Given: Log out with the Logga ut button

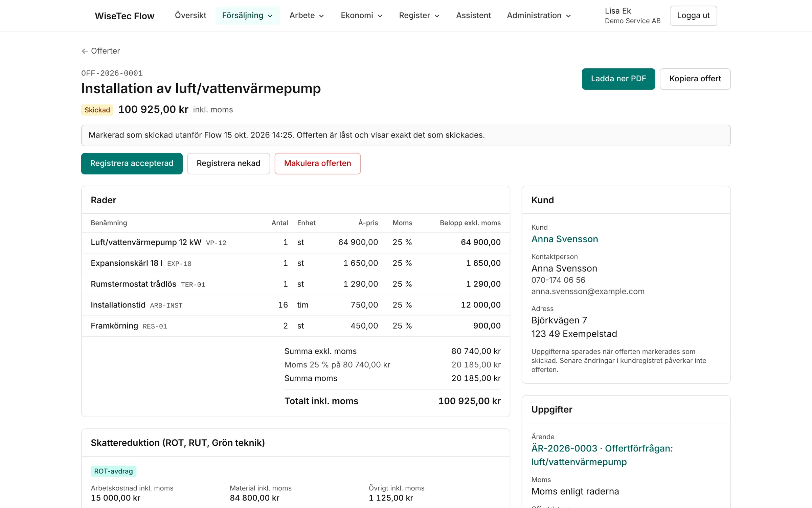Looking at the screenshot, I should [693, 16].
